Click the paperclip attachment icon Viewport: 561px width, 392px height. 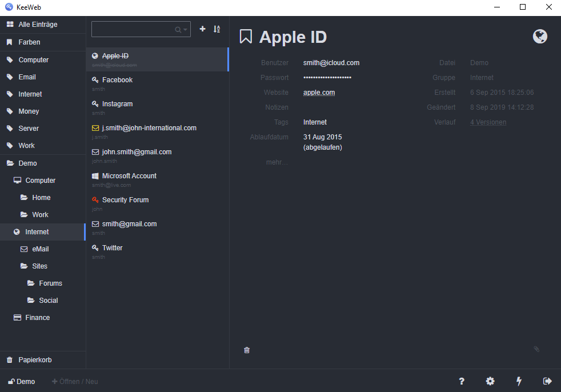(x=536, y=349)
